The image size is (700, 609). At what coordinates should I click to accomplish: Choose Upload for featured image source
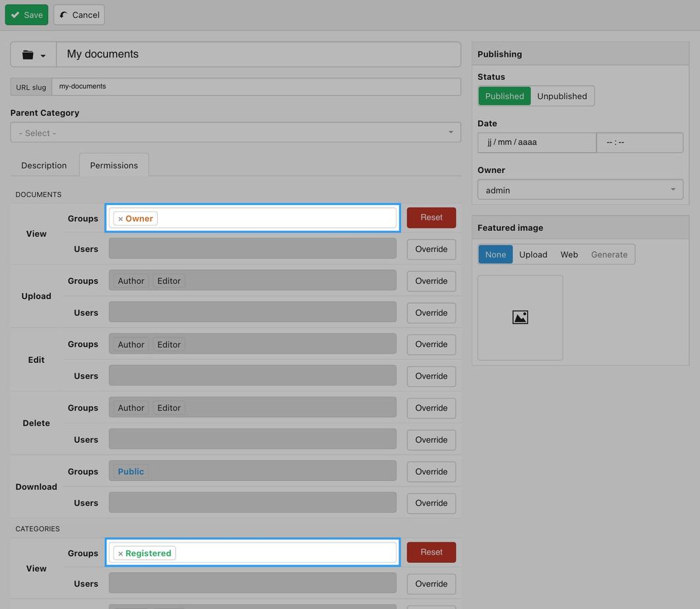click(533, 255)
